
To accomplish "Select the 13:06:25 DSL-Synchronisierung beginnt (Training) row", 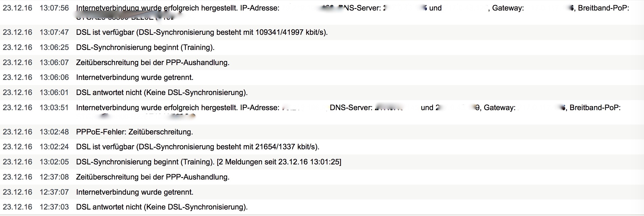I will pyautogui.click(x=322, y=48).
